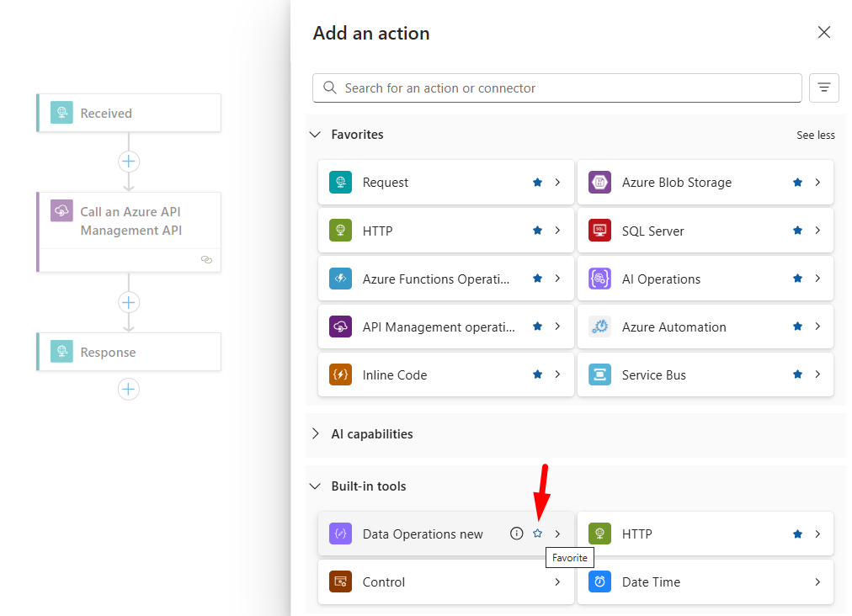The height and width of the screenshot is (616, 852).
Task: Click the Service Bus connector icon
Action: coord(600,374)
